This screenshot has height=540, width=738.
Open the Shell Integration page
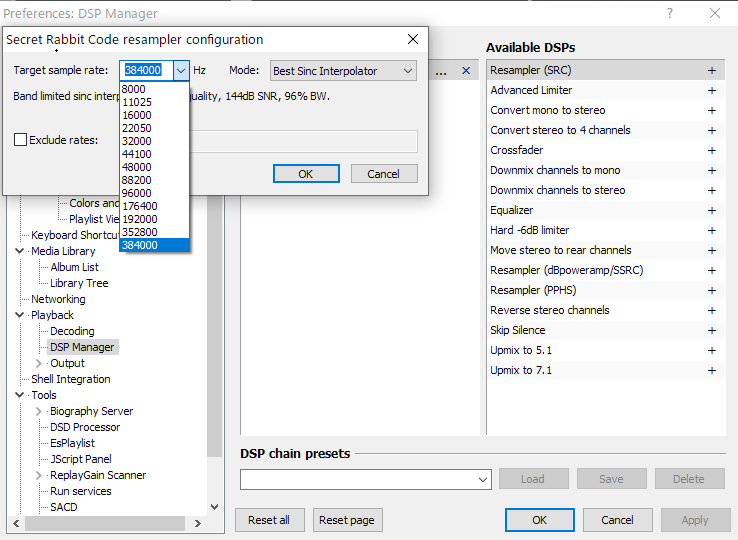71,379
